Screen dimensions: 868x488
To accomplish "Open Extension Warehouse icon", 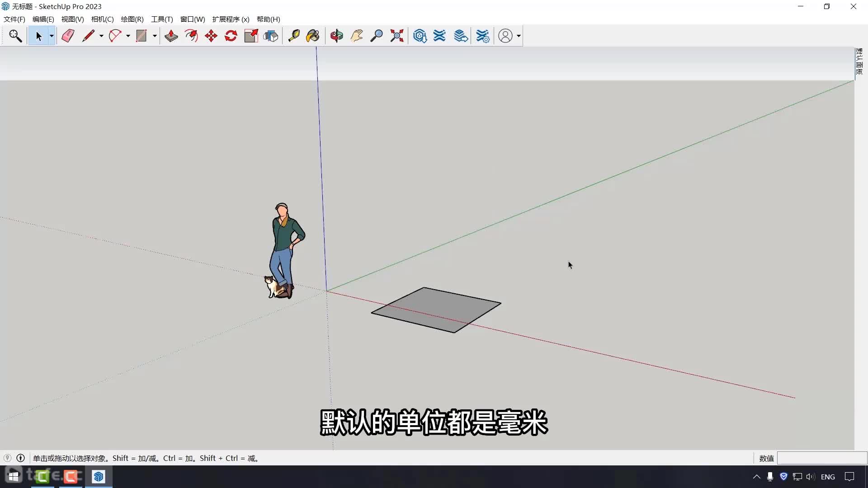I will pos(439,36).
